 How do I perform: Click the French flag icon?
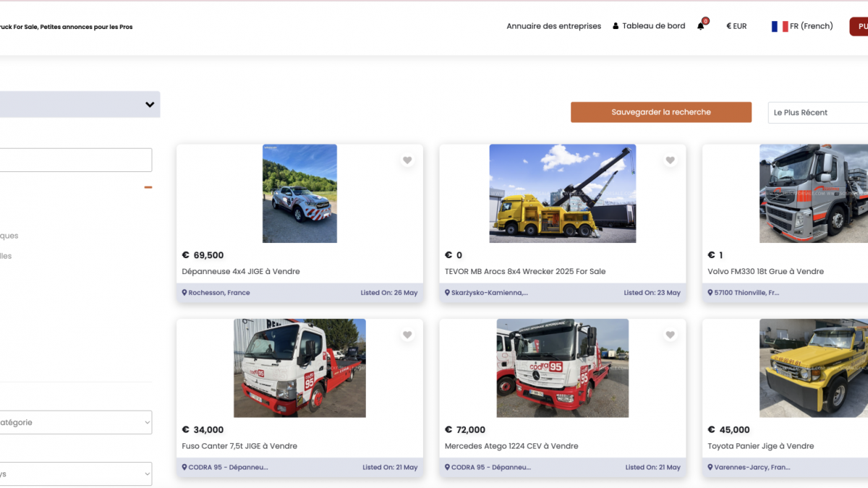pyautogui.click(x=779, y=26)
